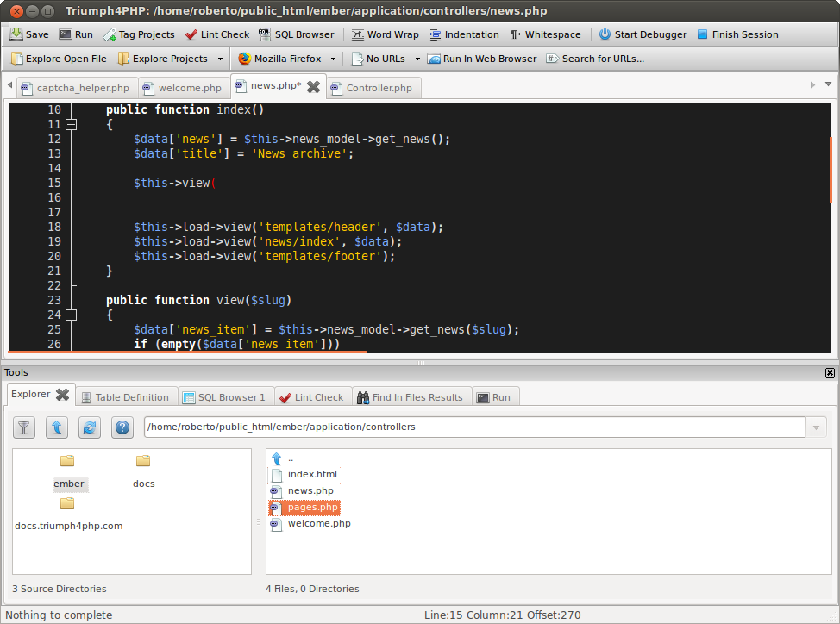Switch to the Controller.php tab
Image resolution: width=840 pixels, height=624 pixels.
point(373,88)
